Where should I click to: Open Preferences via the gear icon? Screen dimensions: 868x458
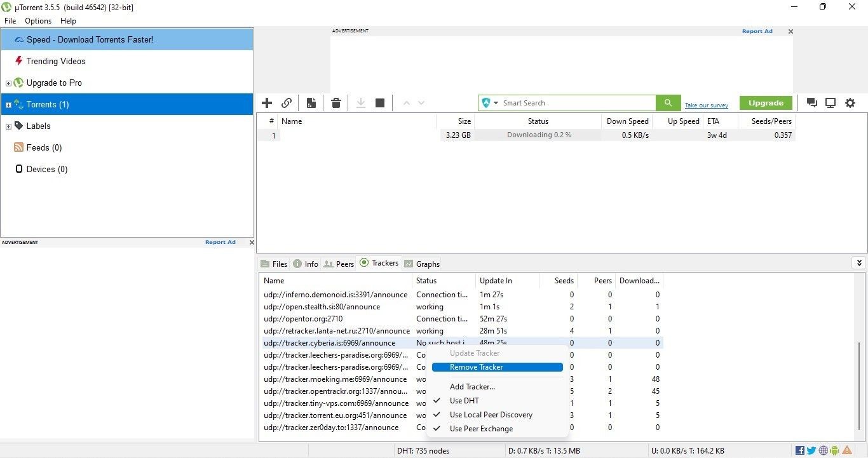[850, 103]
